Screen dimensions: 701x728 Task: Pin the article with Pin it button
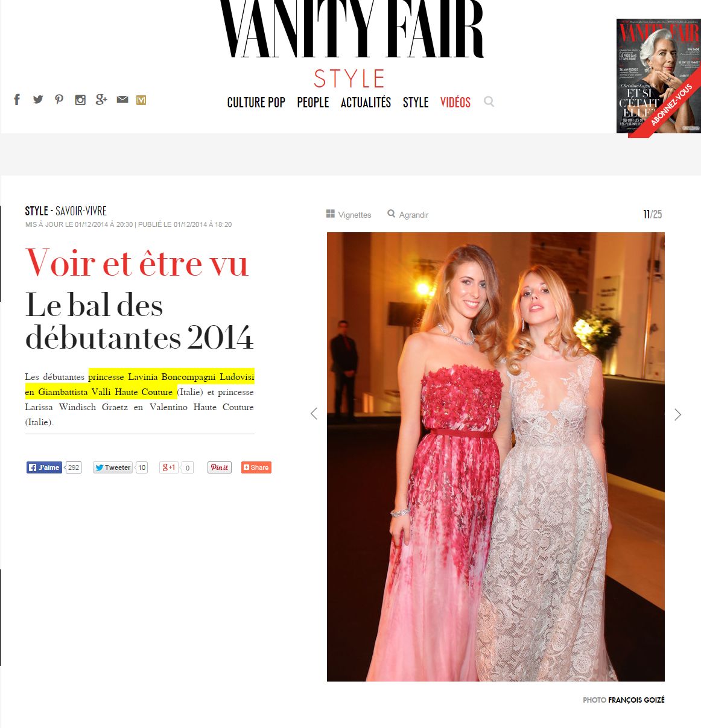pyautogui.click(x=220, y=467)
